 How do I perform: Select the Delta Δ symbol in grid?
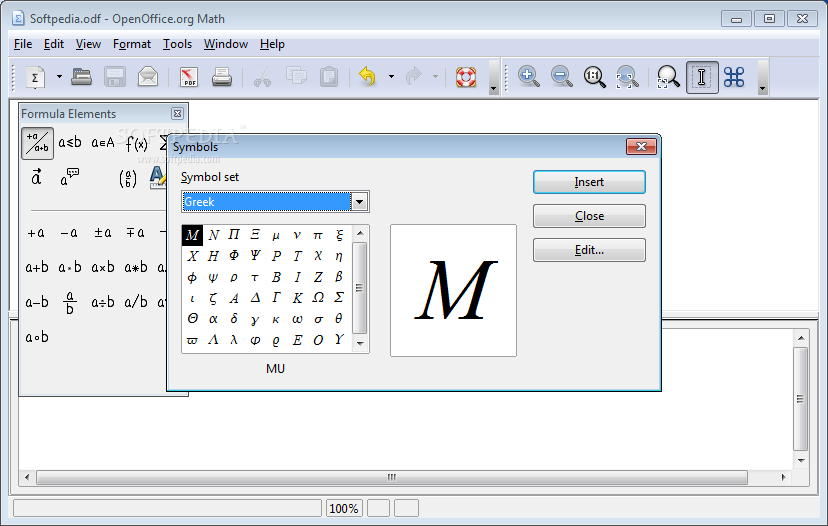255,298
